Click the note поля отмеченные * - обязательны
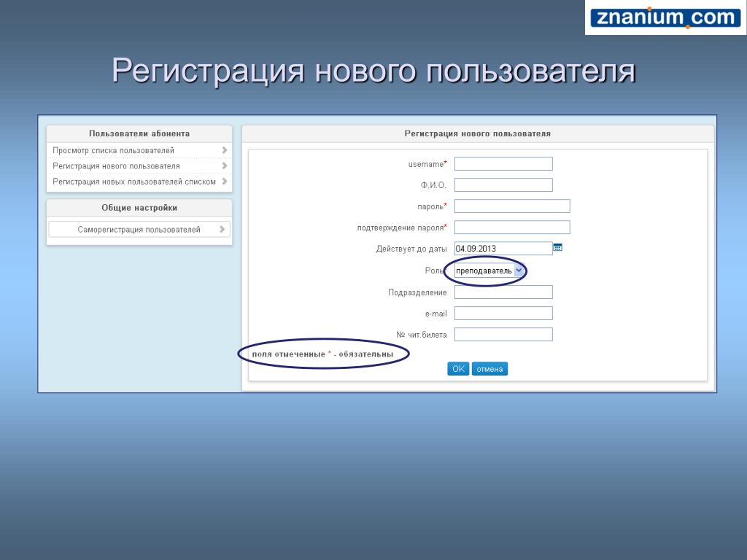 (322, 354)
